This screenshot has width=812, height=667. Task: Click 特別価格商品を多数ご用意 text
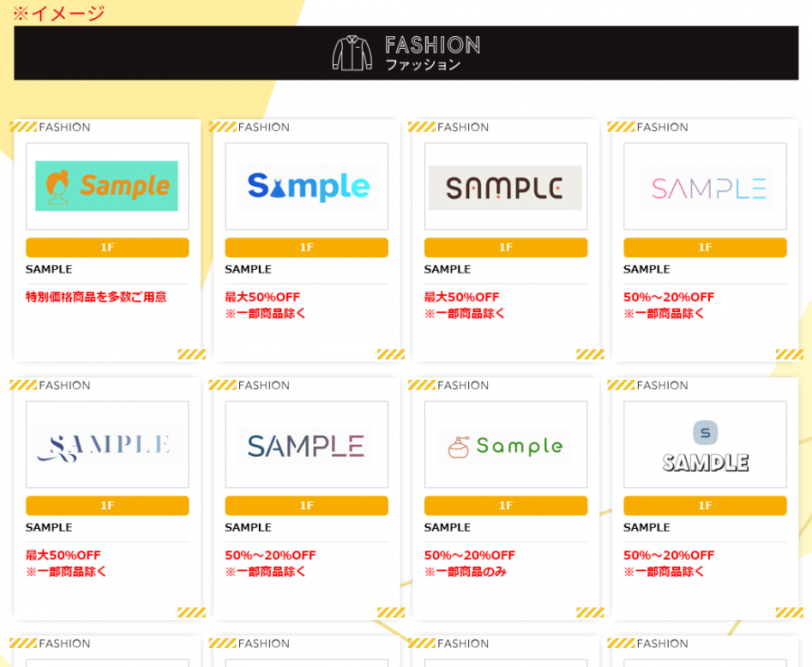coord(97,297)
